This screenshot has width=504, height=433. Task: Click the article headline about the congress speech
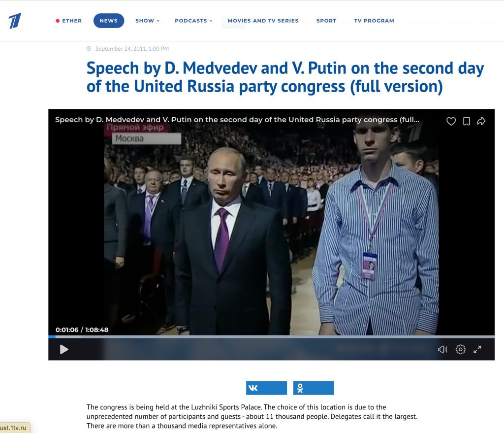coord(285,77)
